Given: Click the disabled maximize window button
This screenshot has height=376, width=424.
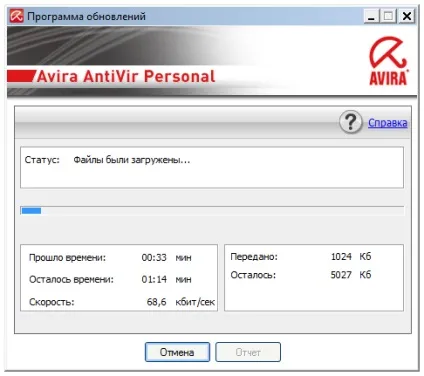Looking at the screenshot, I should pyautogui.click(x=389, y=16).
